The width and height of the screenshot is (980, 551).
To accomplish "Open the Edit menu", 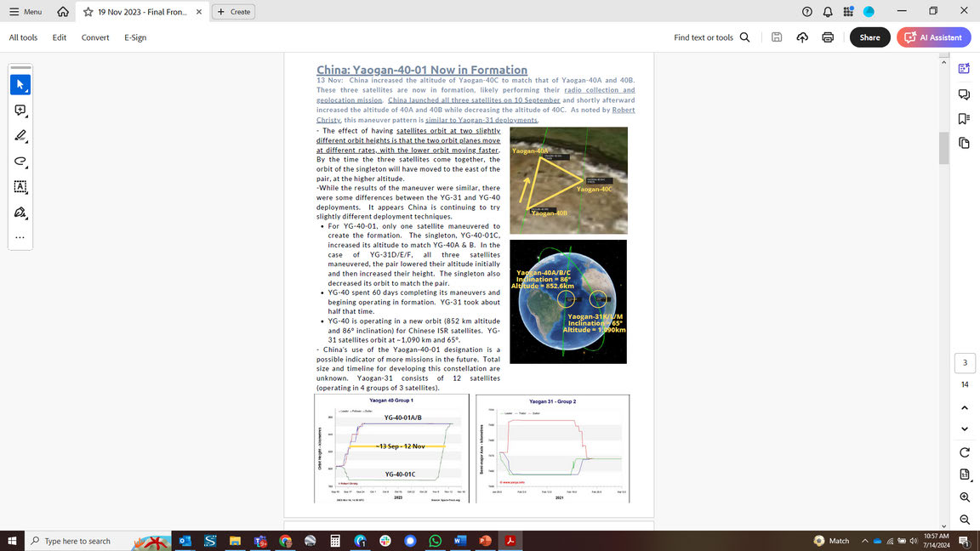I will pos(60,37).
